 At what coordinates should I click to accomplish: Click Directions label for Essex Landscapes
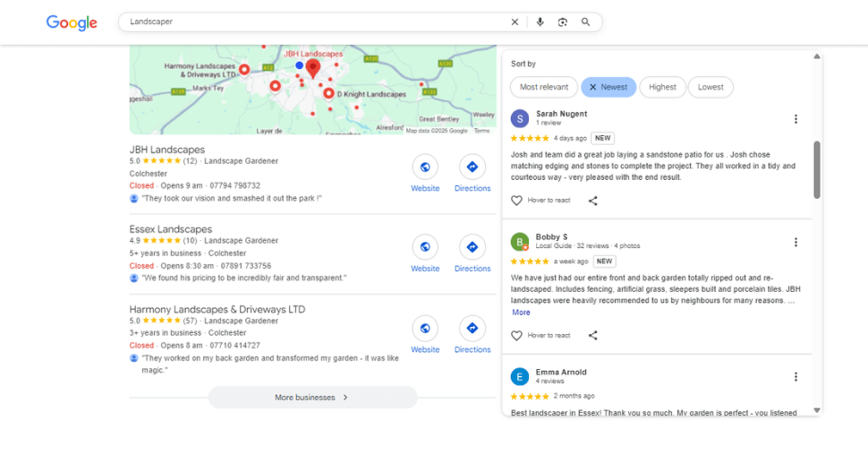(472, 269)
